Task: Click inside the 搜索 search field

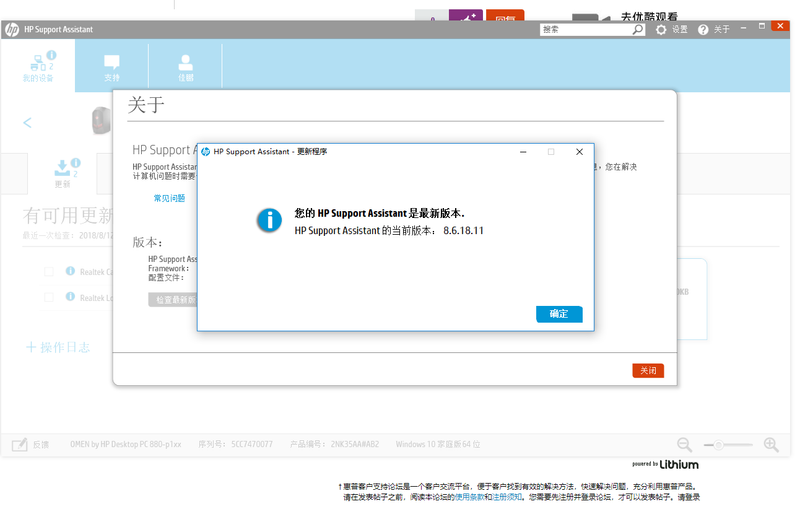Action: click(x=585, y=30)
